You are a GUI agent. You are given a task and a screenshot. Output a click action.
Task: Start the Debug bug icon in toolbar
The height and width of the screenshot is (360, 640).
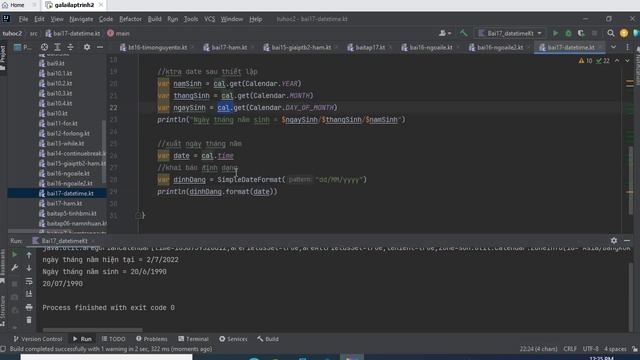[x=568, y=33]
